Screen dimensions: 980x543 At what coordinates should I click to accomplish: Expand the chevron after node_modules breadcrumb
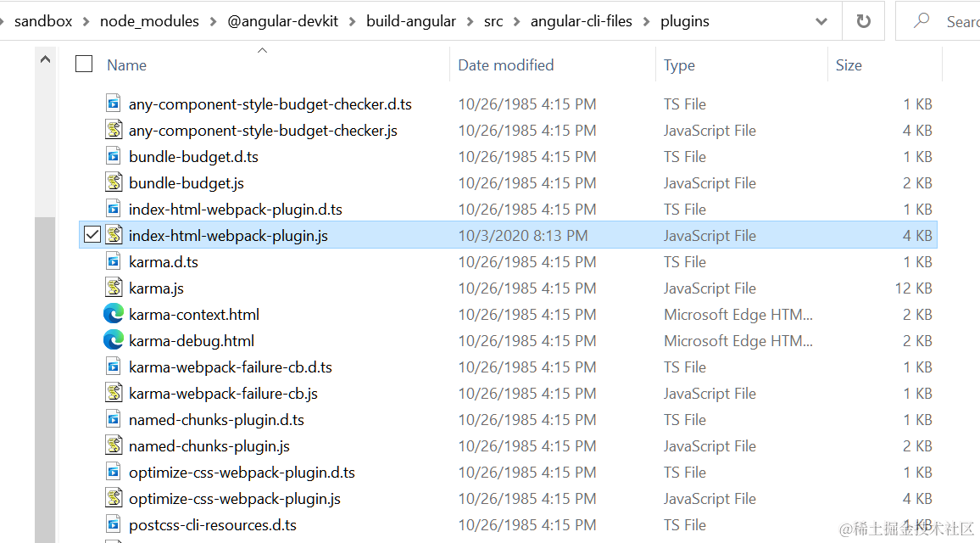tap(213, 22)
